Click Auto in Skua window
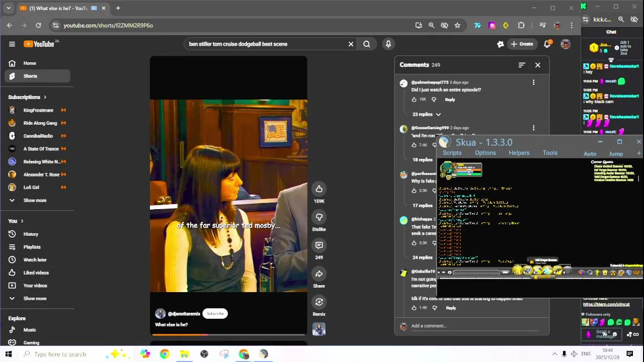644x362 pixels. [590, 154]
